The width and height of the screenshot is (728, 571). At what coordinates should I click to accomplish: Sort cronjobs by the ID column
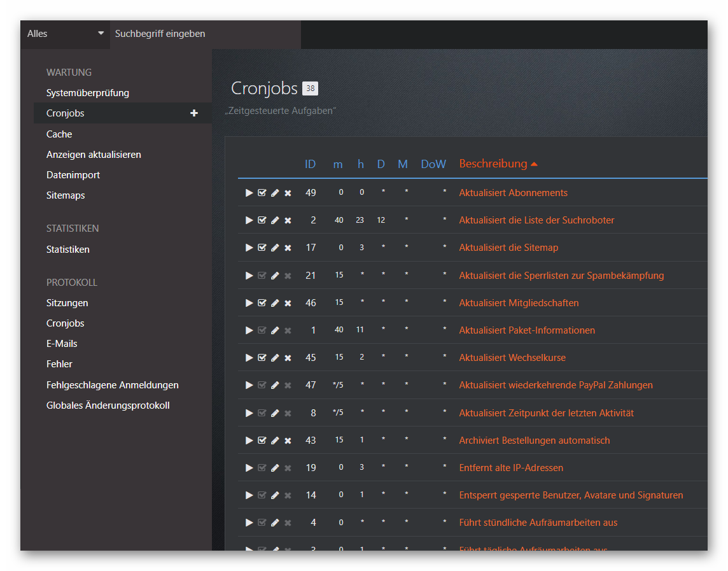[310, 164]
